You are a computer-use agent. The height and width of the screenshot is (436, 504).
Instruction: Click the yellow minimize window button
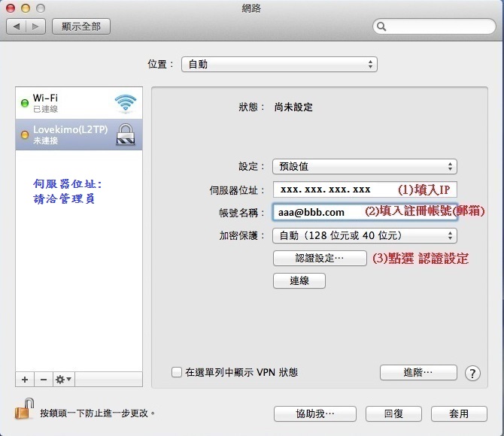point(26,8)
